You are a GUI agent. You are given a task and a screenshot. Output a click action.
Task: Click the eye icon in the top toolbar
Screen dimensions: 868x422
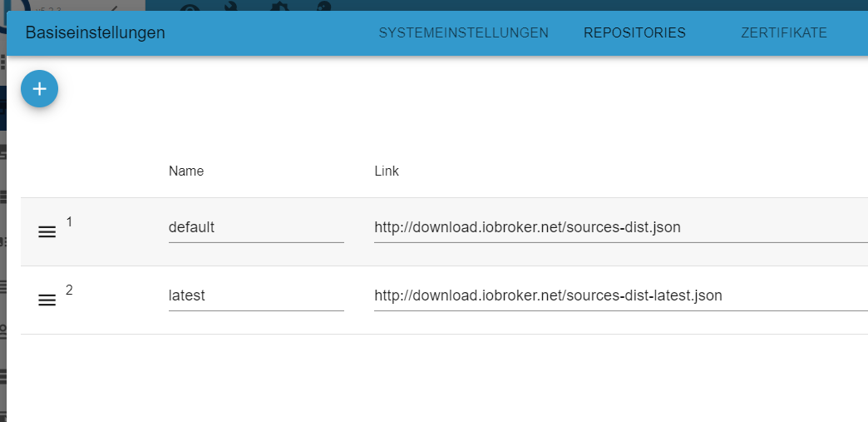click(190, 6)
